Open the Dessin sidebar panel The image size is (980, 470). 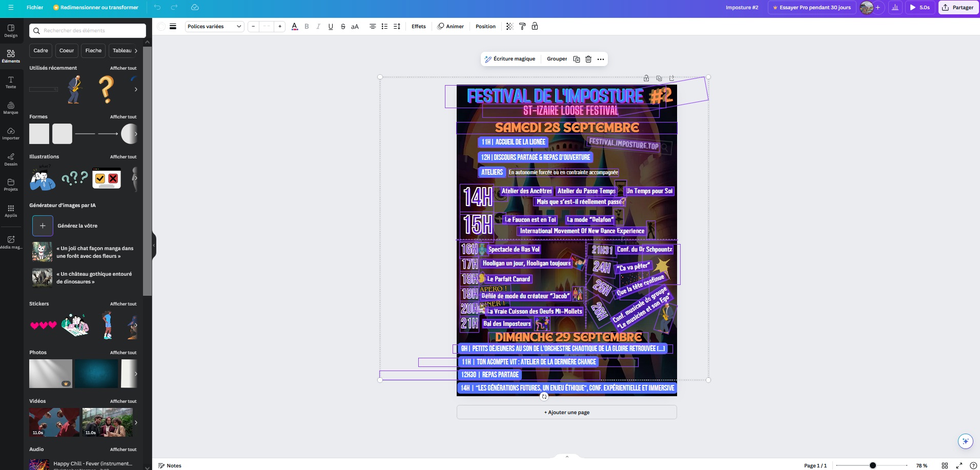(11, 159)
